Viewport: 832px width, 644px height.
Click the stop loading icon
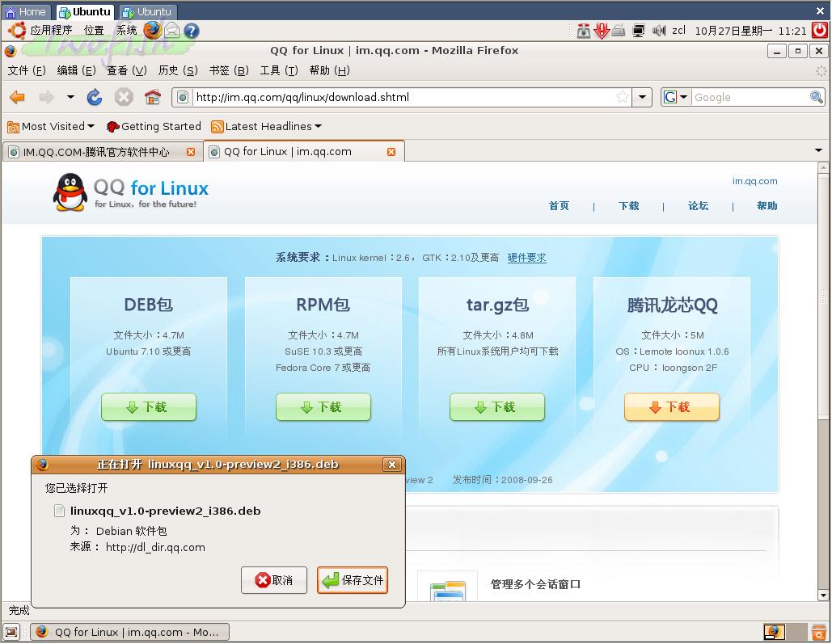(x=124, y=97)
